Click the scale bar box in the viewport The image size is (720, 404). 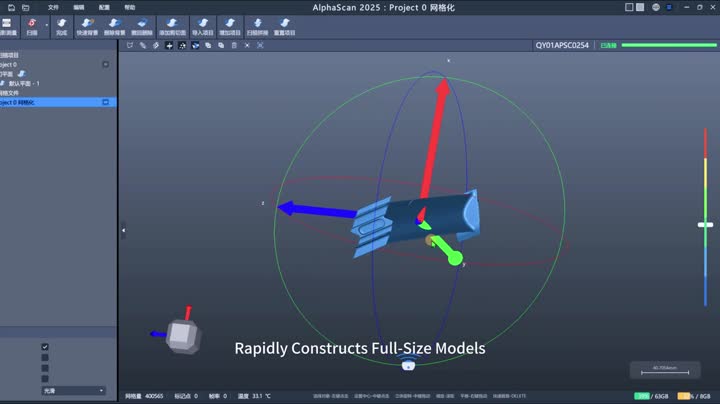tap(665, 370)
